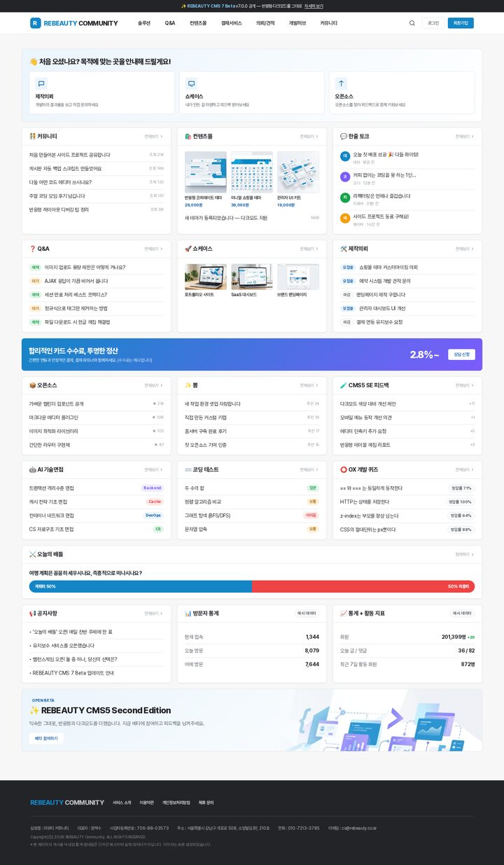Viewport: 504px width, 865px height.
Task: Vote the red 50% 즉흥파 battle bar
Action: pos(363,586)
